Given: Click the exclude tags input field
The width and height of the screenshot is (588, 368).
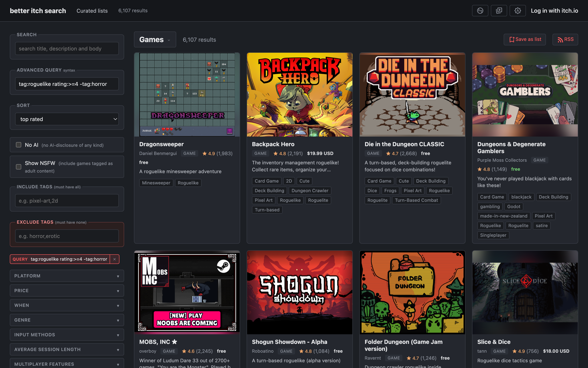Looking at the screenshot, I should 67,236.
